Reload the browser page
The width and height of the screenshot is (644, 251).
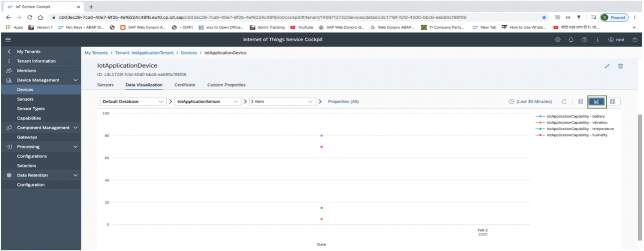click(x=29, y=17)
